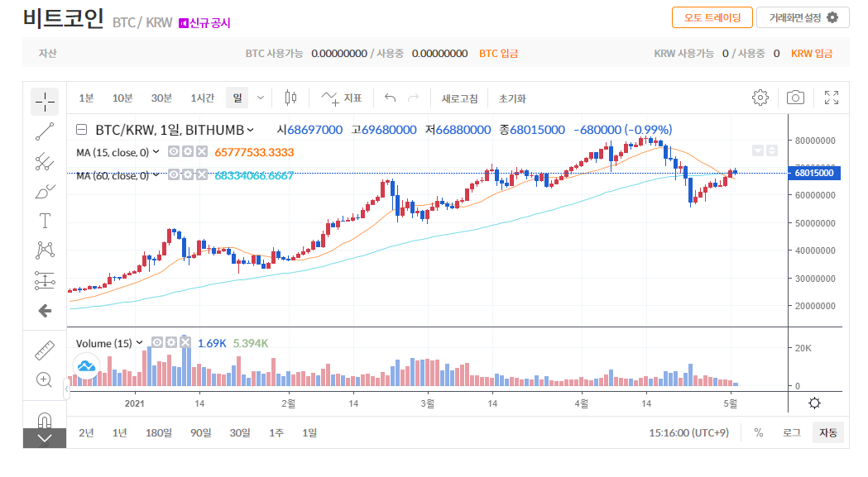Select the 일 daily interval

tap(237, 98)
